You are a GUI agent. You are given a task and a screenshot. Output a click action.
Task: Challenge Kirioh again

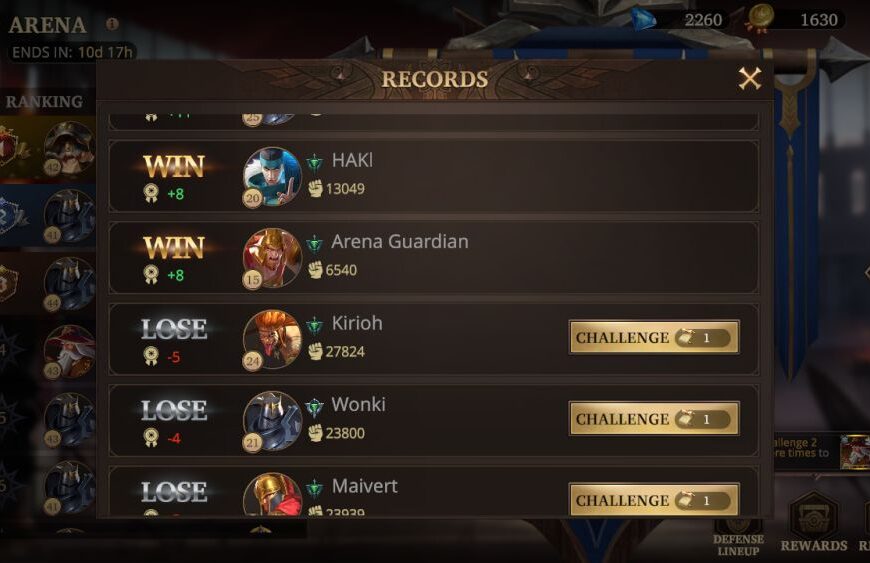click(654, 337)
